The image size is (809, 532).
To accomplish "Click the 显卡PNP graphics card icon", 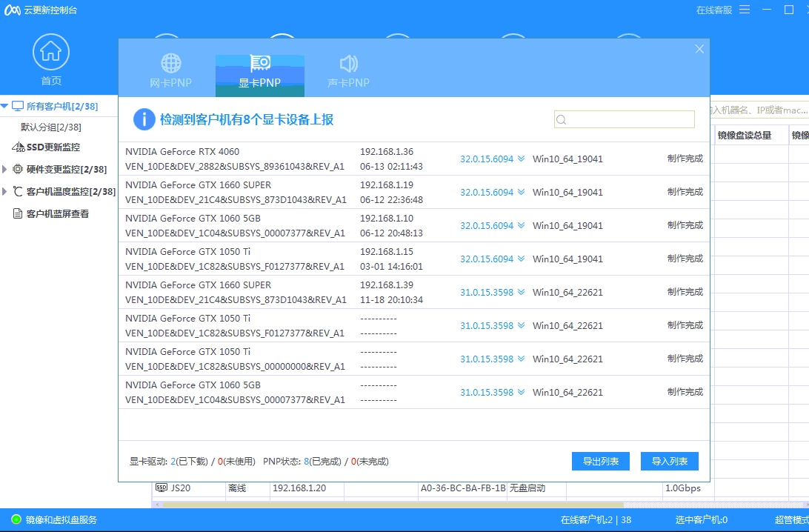I will point(260,64).
